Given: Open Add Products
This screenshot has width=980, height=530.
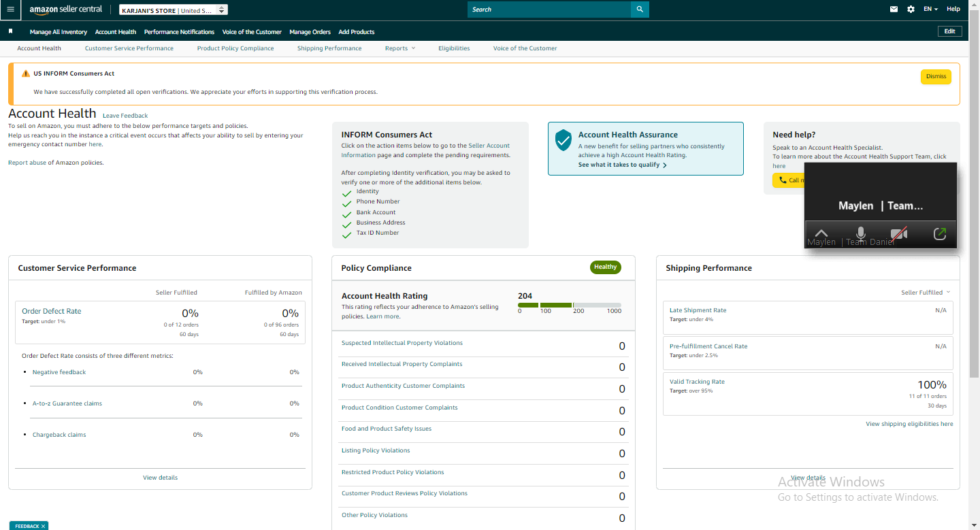Looking at the screenshot, I should tap(357, 32).
